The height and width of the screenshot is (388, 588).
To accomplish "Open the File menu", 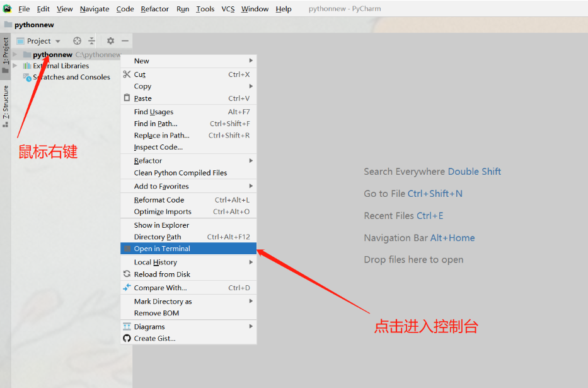I will click(24, 9).
